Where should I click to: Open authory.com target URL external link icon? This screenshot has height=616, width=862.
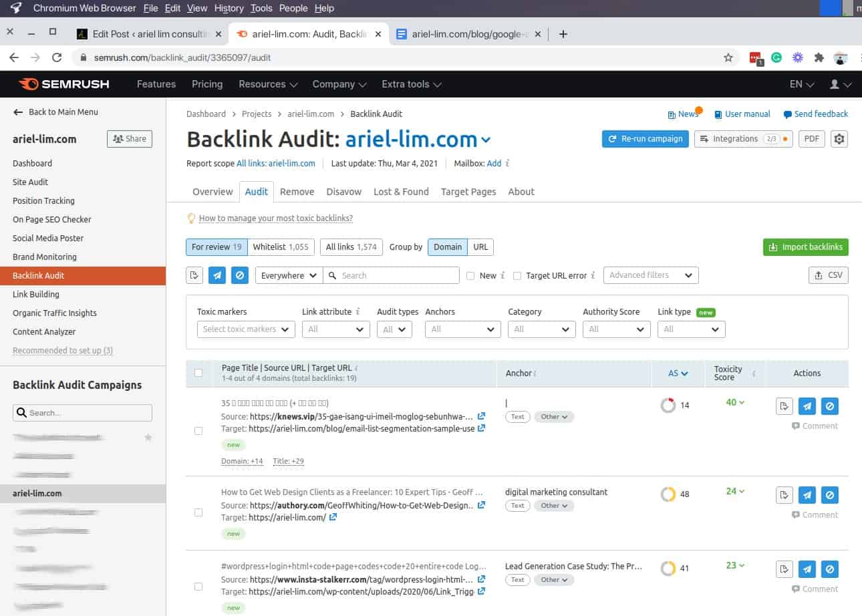333,517
